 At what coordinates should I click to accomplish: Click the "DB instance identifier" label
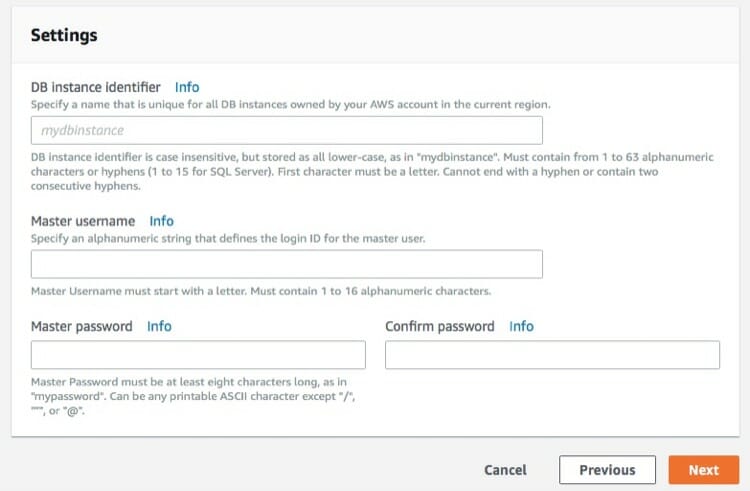[x=96, y=87]
